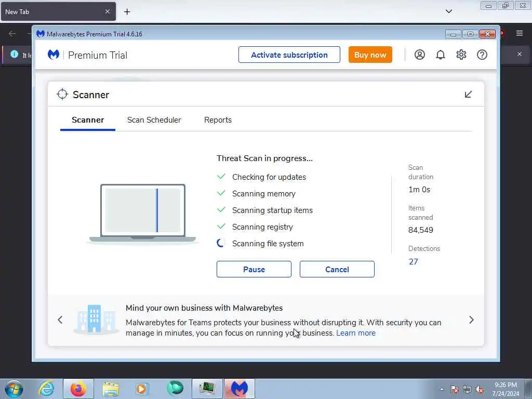Open the Firefox hamburger menu
This screenshot has height=399, width=532.
coord(520,33)
